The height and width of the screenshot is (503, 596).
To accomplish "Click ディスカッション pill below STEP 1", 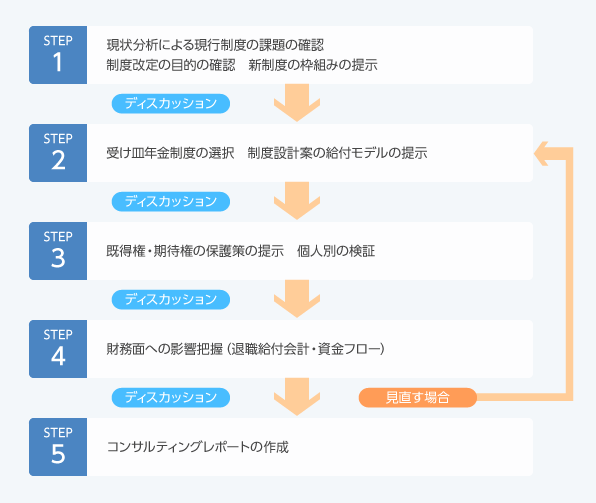I will (x=171, y=104).
